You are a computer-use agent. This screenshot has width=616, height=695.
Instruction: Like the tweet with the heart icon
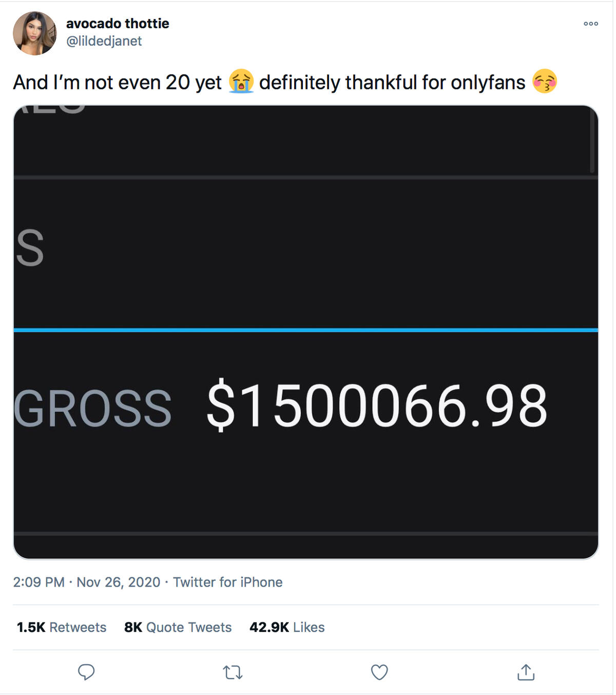(x=379, y=672)
